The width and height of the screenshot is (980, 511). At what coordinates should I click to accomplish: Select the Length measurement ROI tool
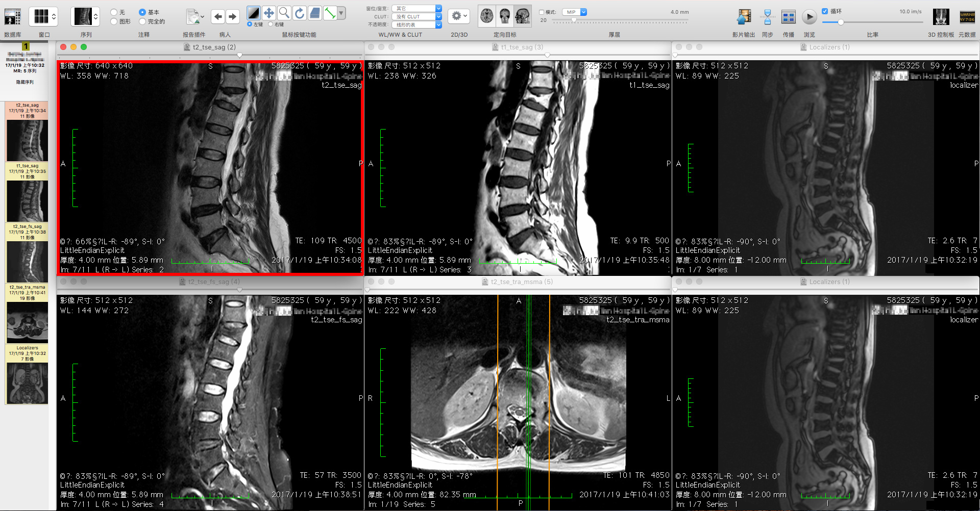[x=330, y=13]
